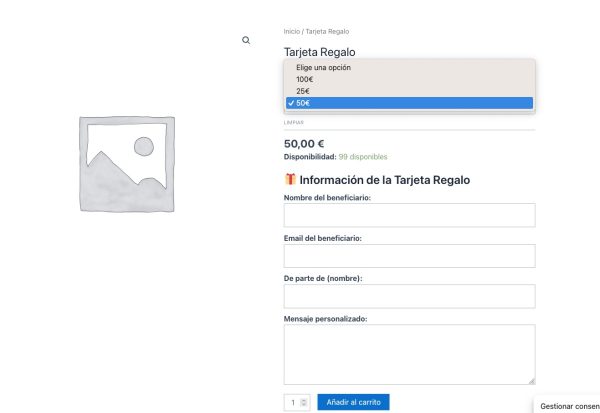Screen dimensions: 600x413
Task: Focus the Nombre del beneficiario field
Action: tap(409, 215)
